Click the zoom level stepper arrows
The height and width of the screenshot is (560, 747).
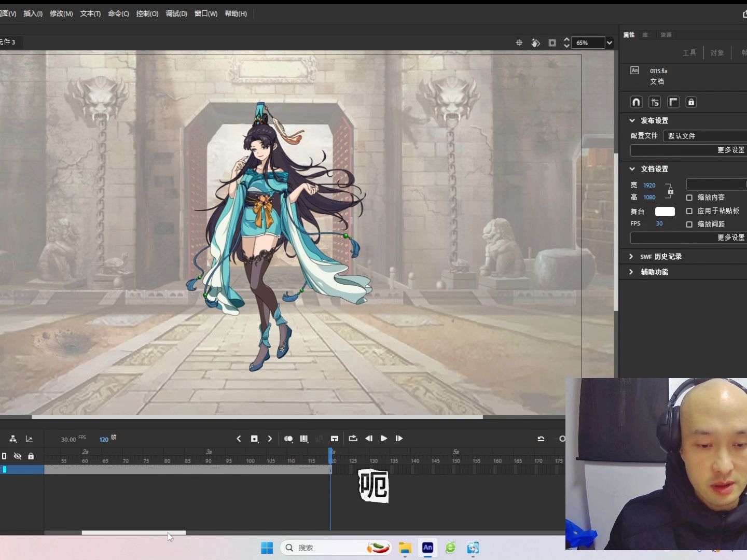(566, 43)
